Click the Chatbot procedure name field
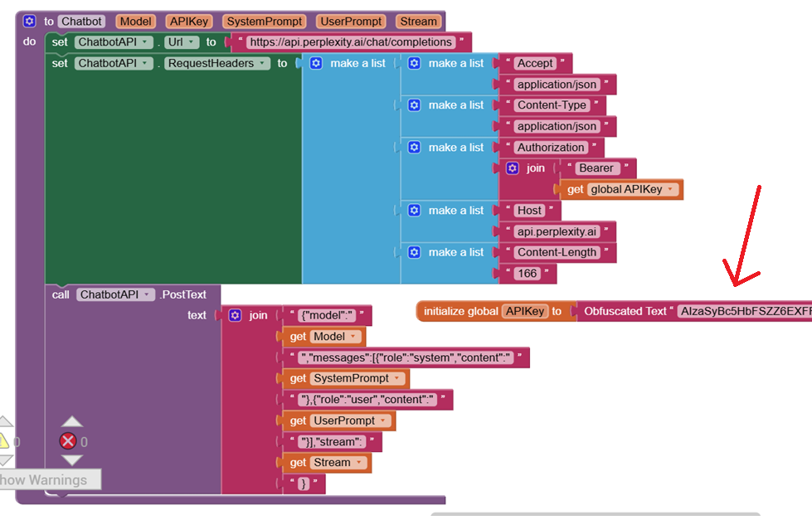The width and height of the screenshot is (812, 525). 81,22
